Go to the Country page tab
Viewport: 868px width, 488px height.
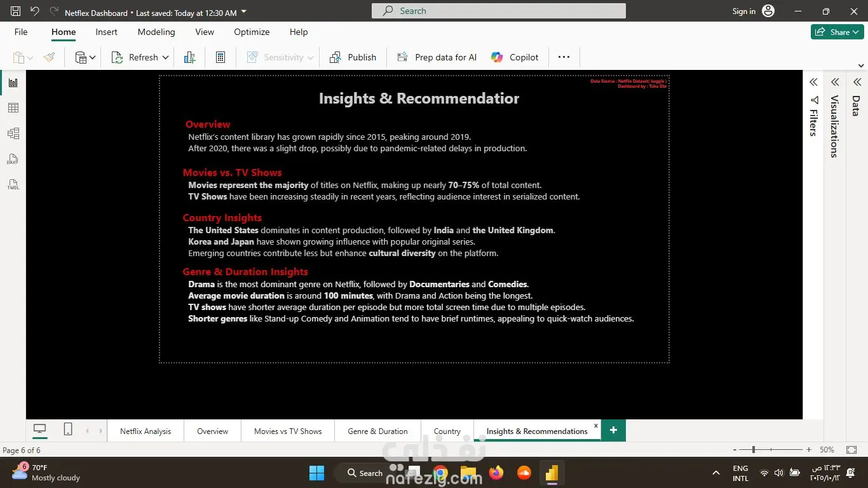pos(447,431)
